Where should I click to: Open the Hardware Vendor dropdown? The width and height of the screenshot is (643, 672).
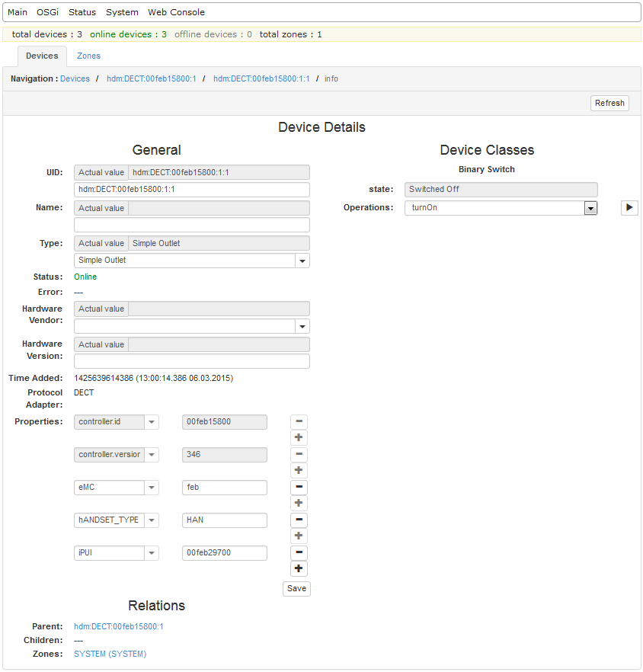click(x=302, y=326)
